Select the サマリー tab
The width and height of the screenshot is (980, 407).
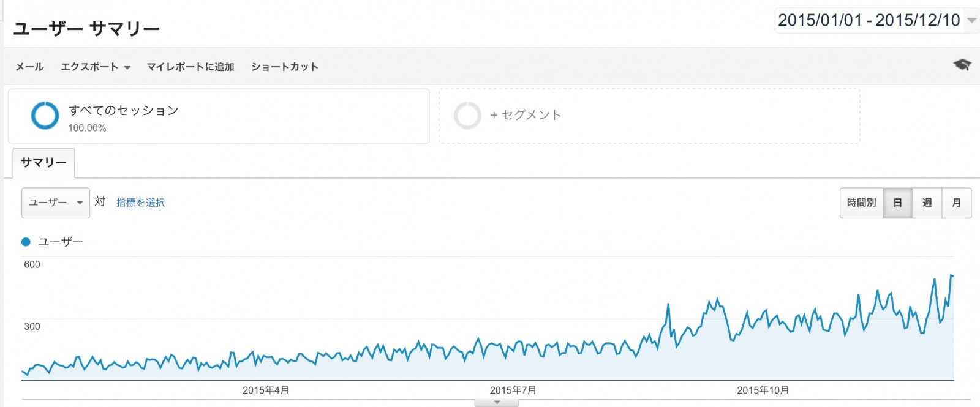tap(44, 163)
